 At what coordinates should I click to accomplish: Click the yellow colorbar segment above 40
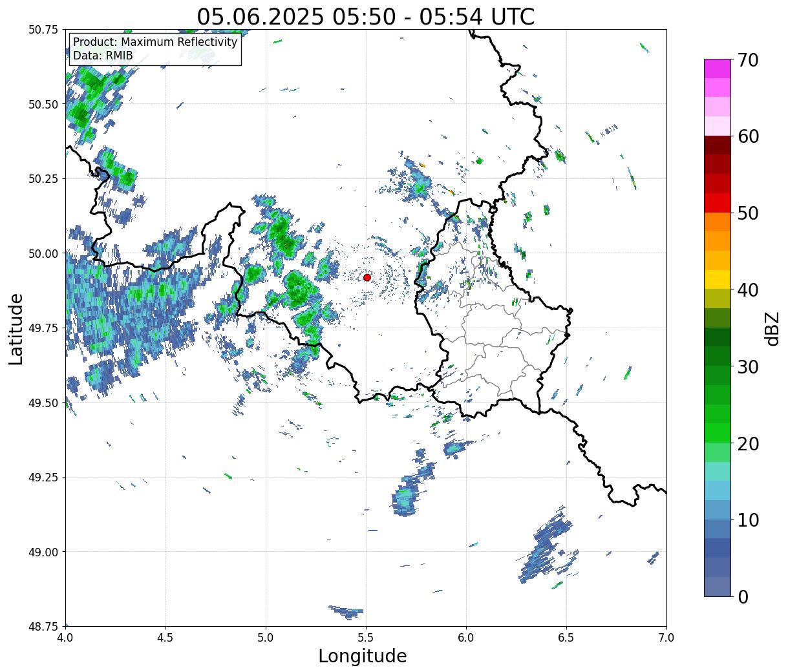click(x=717, y=279)
